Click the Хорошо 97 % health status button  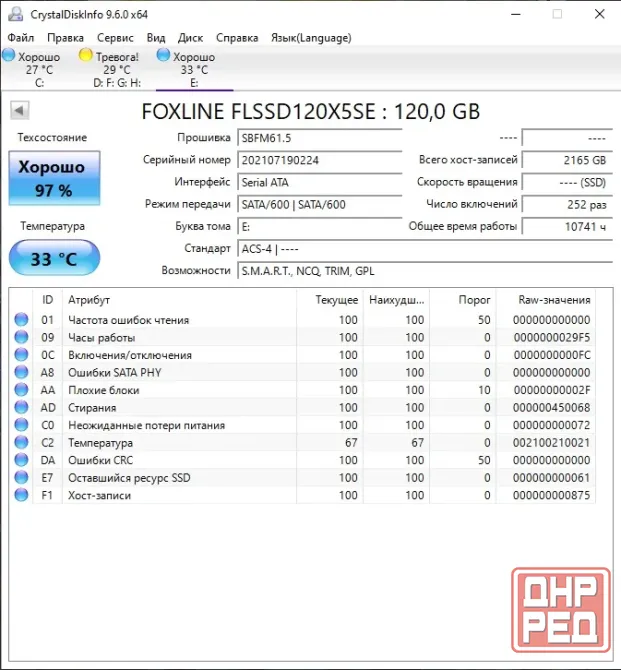click(54, 178)
